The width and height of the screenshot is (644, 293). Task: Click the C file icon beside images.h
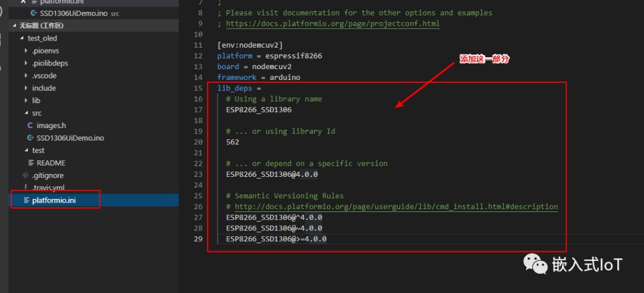[x=30, y=126]
